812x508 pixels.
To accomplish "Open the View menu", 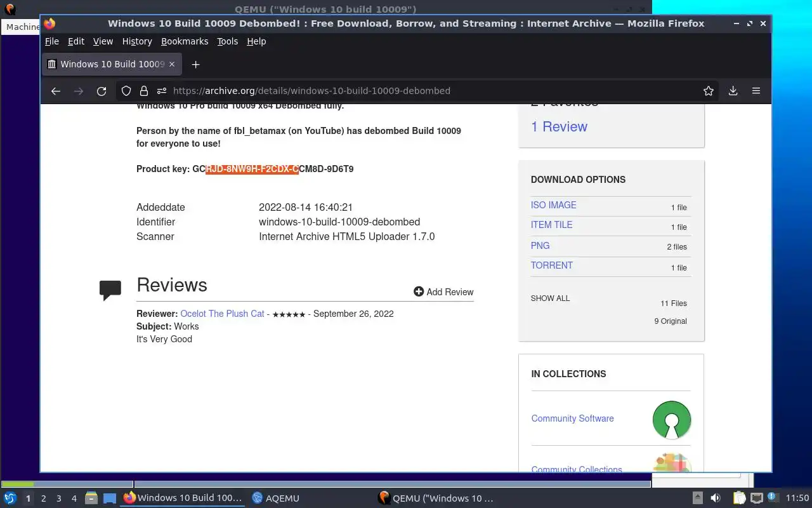I will 103,41.
